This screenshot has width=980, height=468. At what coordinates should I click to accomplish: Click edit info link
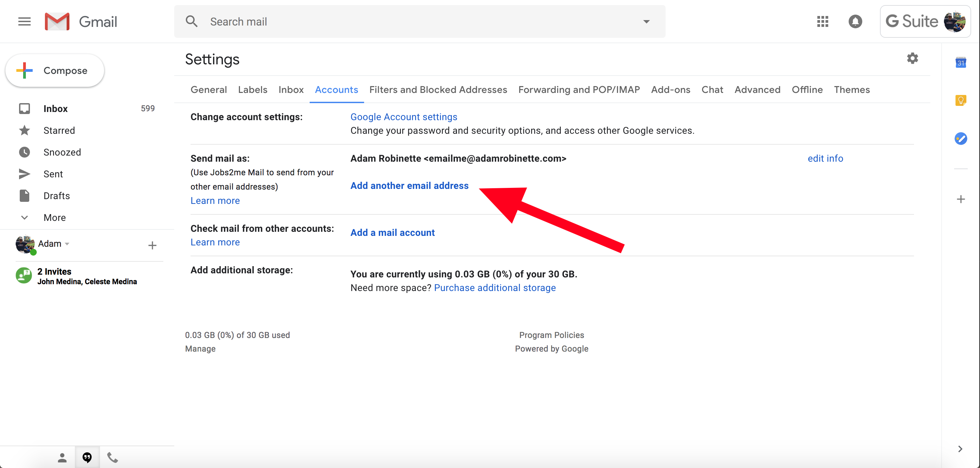[x=825, y=158]
